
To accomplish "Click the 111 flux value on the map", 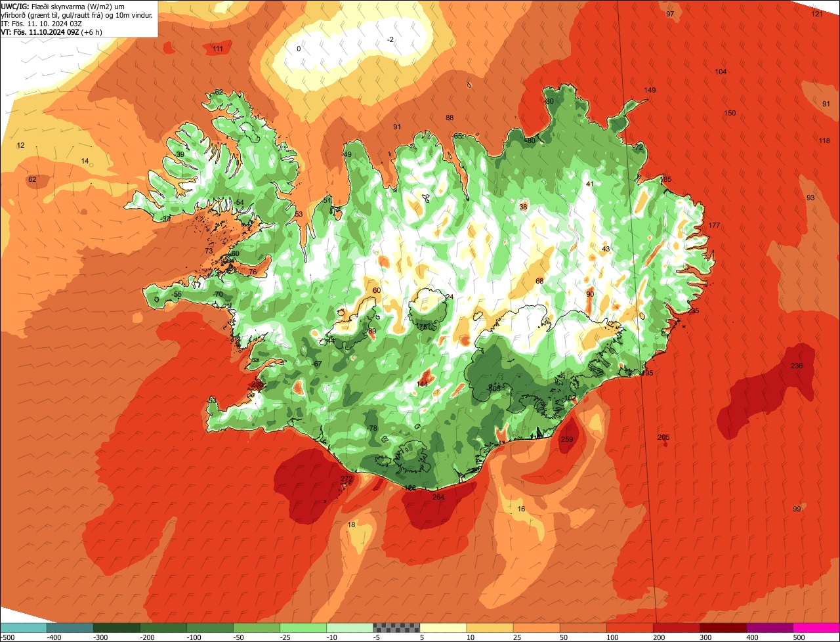I will [218, 49].
